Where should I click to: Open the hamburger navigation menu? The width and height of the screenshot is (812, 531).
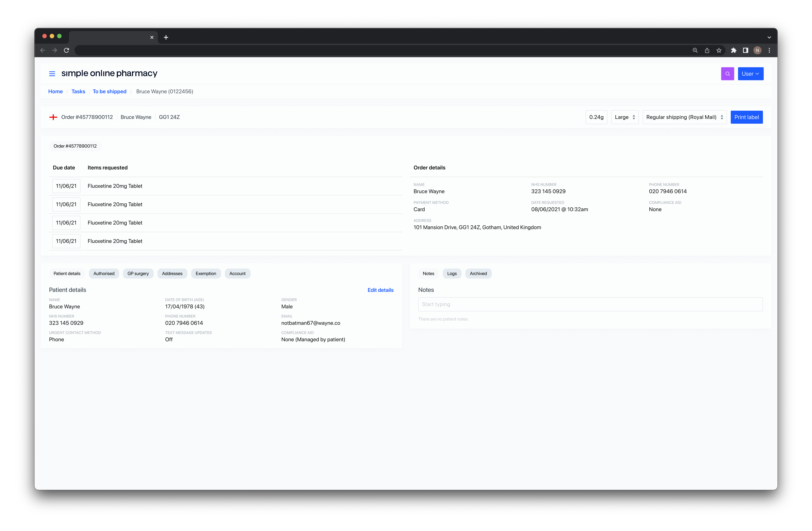tap(52, 74)
